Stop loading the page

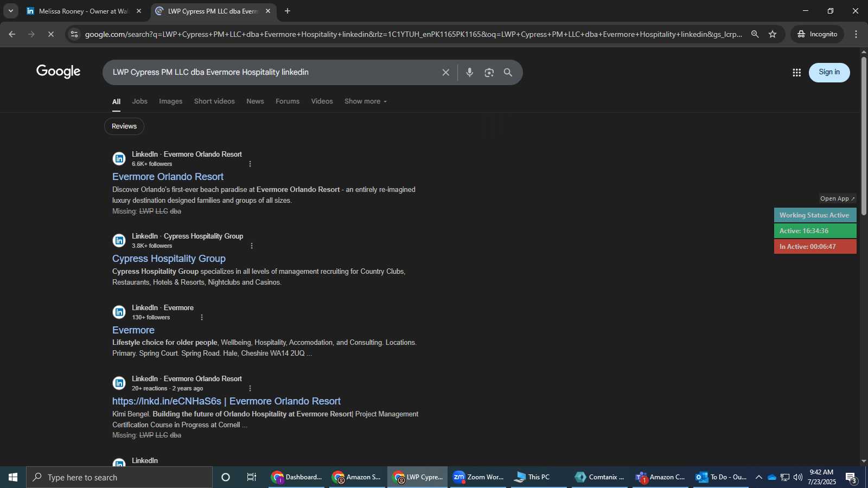(x=50, y=34)
